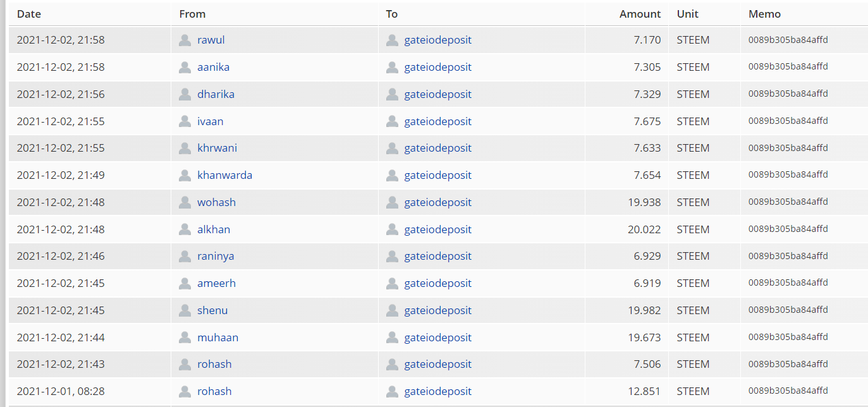The image size is (868, 407).
Task: Open rohash link dated 2021-12-01
Action: pos(214,391)
